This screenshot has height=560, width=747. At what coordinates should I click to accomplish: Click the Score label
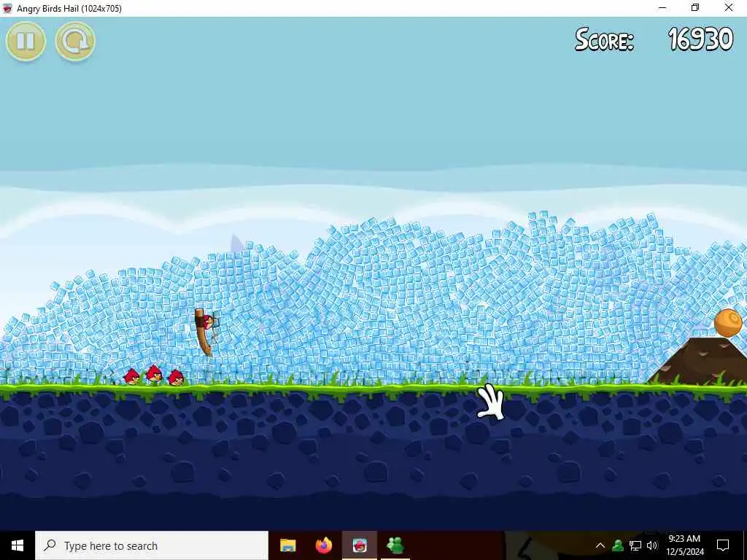click(x=604, y=39)
